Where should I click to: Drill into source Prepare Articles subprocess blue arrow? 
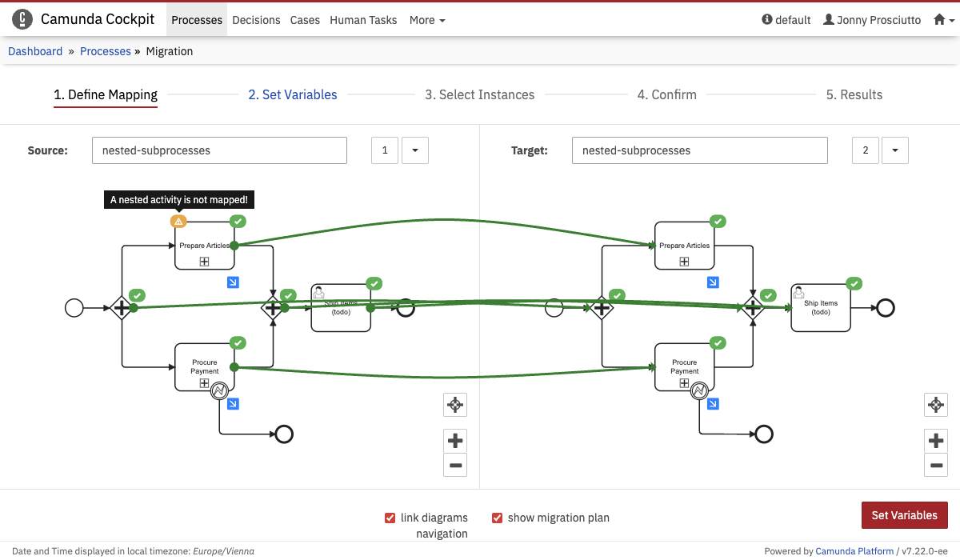(233, 282)
